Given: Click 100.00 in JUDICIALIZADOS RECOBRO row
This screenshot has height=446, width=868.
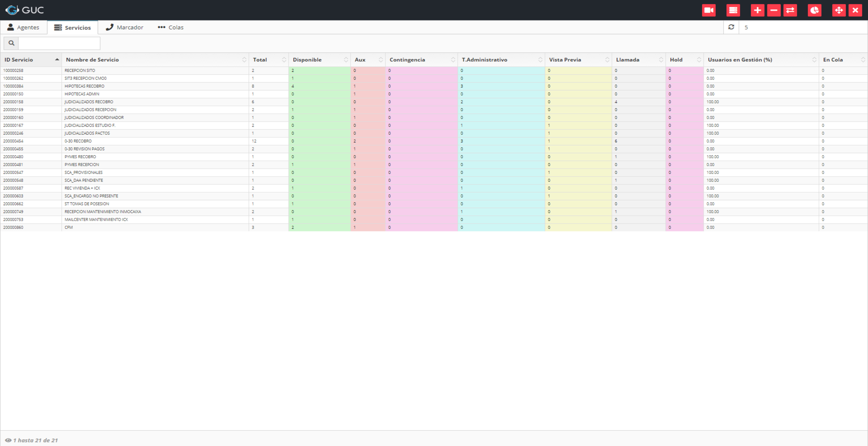Looking at the screenshot, I should click(713, 102).
